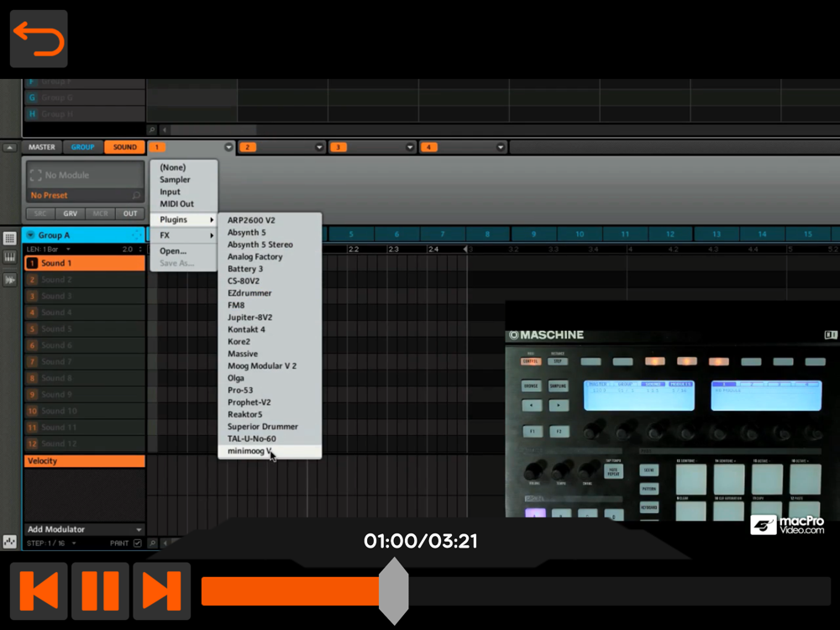Expand the module slot 2 dropdown arrow
The image size is (840, 630).
pyautogui.click(x=319, y=148)
